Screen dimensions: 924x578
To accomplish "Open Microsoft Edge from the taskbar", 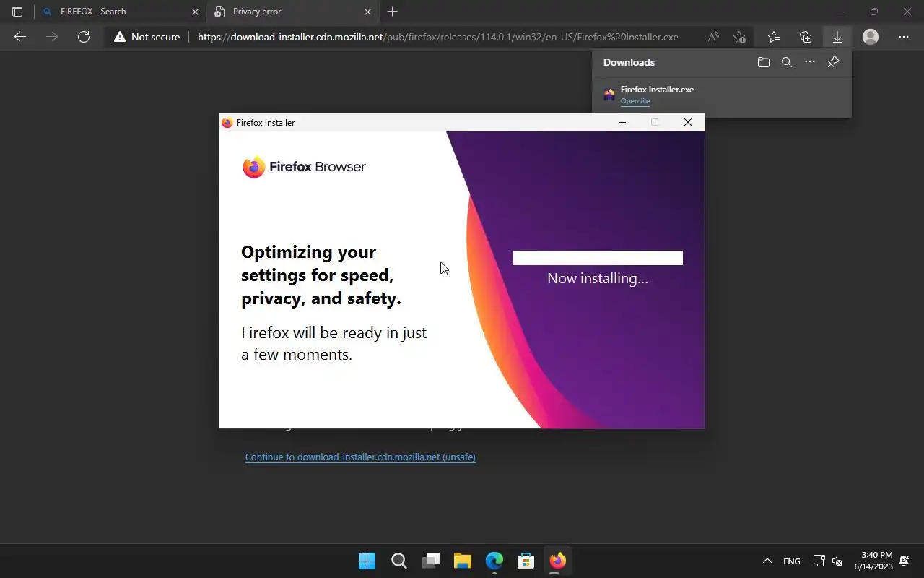I will point(494,561).
